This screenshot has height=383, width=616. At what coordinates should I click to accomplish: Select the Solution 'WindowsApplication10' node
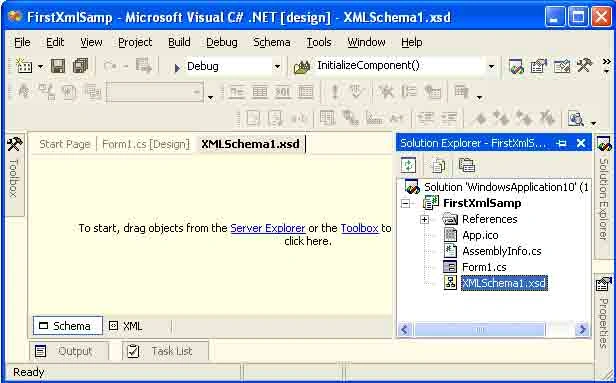[x=506, y=187]
